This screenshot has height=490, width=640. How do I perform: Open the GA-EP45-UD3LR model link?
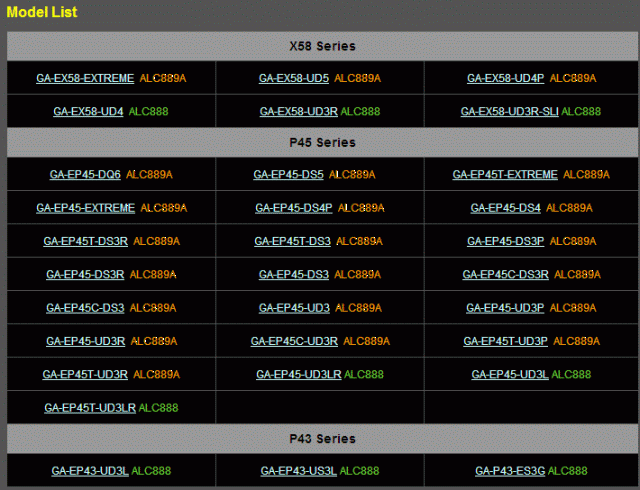click(299, 374)
